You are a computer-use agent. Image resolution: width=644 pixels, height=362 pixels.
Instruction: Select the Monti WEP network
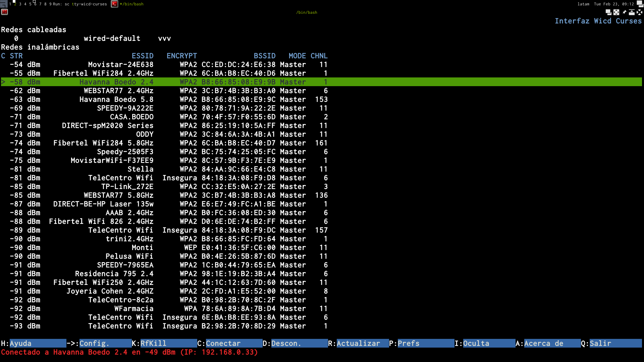tap(321, 247)
